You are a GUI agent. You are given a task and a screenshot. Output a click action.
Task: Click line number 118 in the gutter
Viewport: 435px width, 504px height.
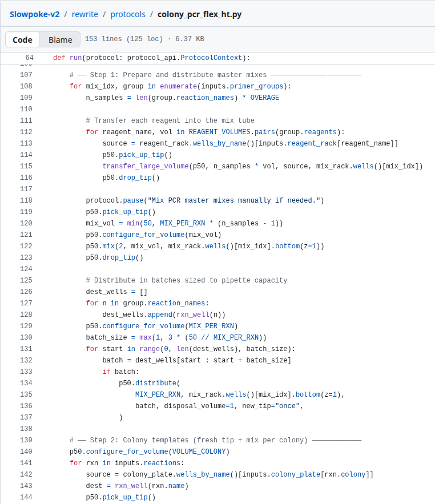pyautogui.click(x=26, y=200)
